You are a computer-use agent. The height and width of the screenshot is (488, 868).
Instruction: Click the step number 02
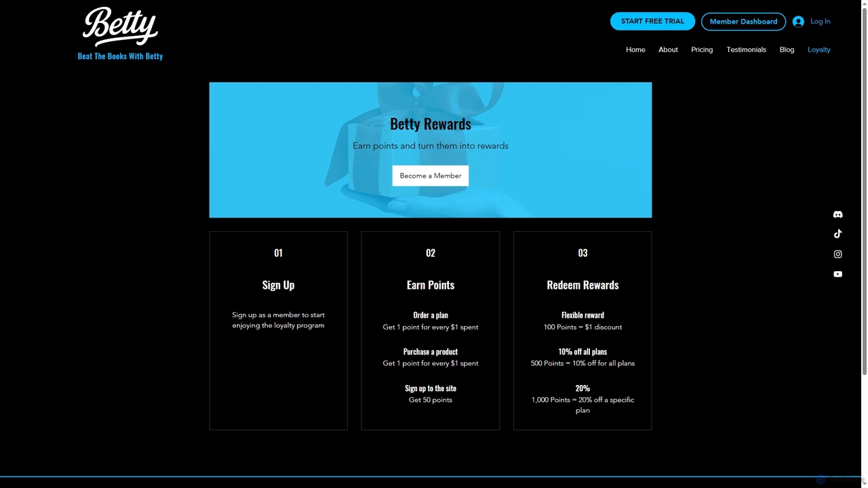(x=431, y=253)
